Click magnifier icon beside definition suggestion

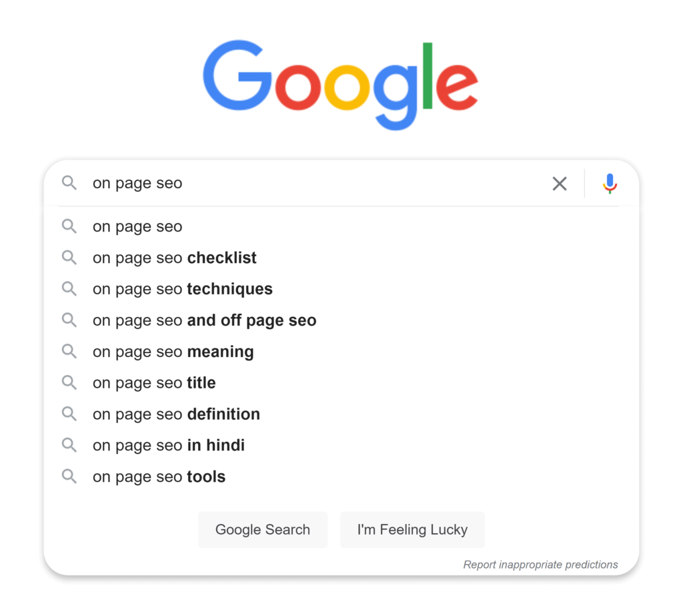[x=69, y=414]
